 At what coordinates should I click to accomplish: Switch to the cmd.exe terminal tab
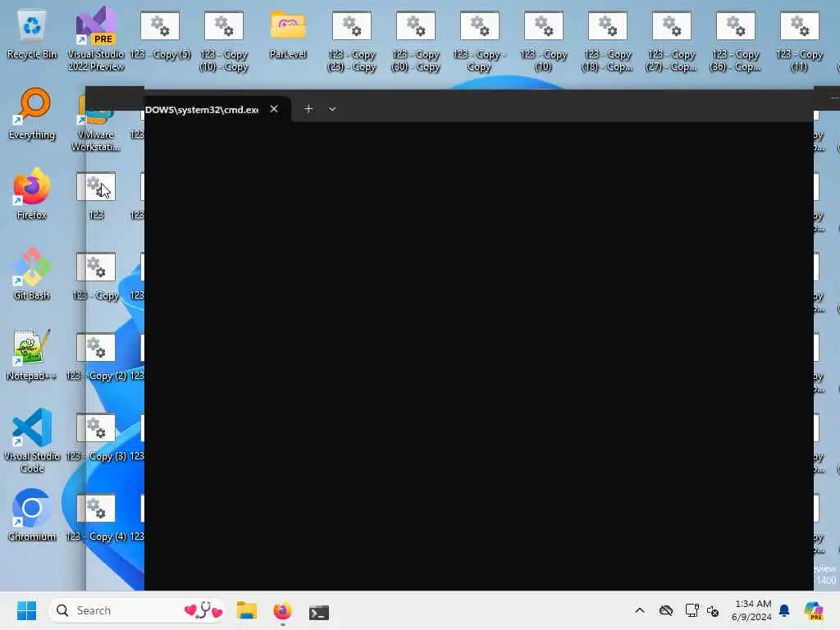coord(202,109)
